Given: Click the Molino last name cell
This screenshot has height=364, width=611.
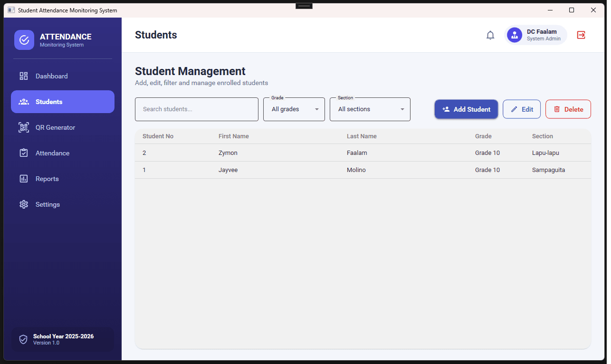Looking at the screenshot, I should [356, 170].
